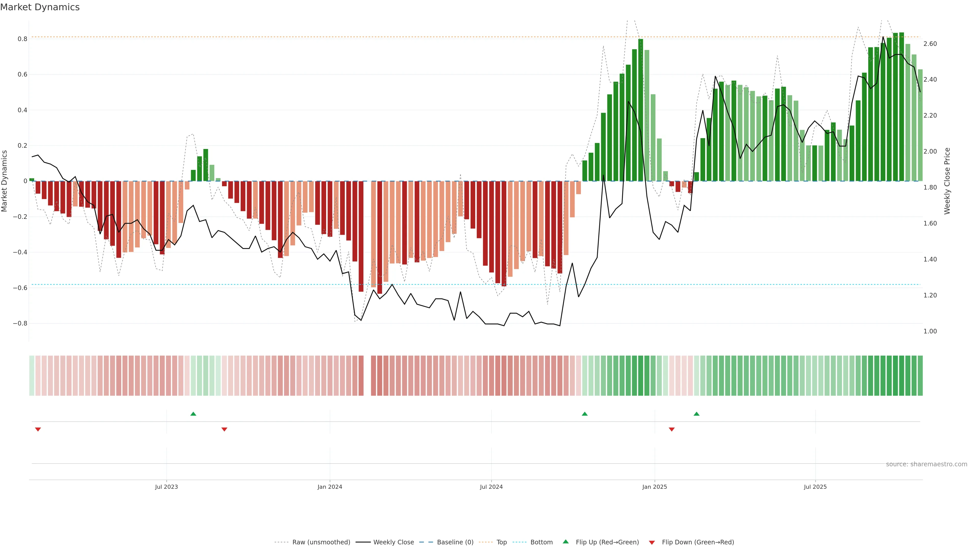
Task: Click the first green flip-up marker after Jul 2023
Action: [193, 414]
